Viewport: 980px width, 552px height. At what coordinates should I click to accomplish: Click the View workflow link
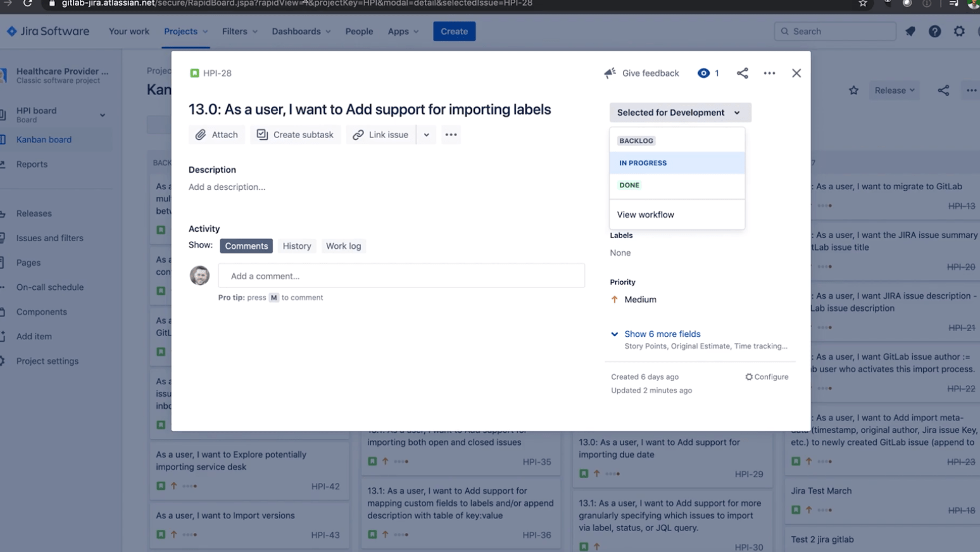[645, 214]
